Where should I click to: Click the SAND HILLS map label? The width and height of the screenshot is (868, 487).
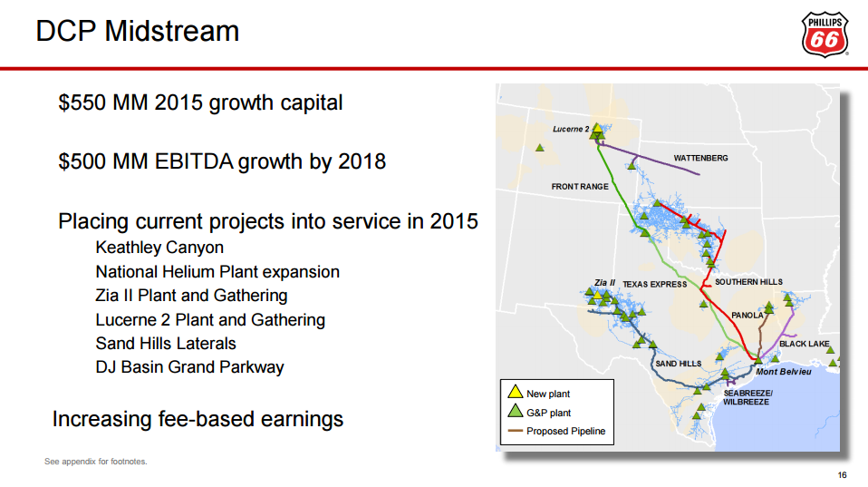click(679, 364)
